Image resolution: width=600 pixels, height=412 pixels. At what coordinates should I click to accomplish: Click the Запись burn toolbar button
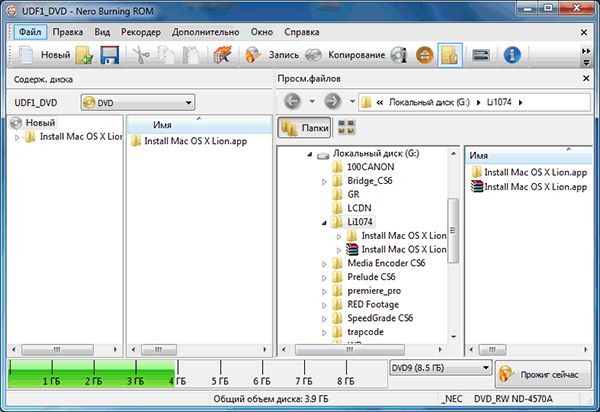(274, 54)
